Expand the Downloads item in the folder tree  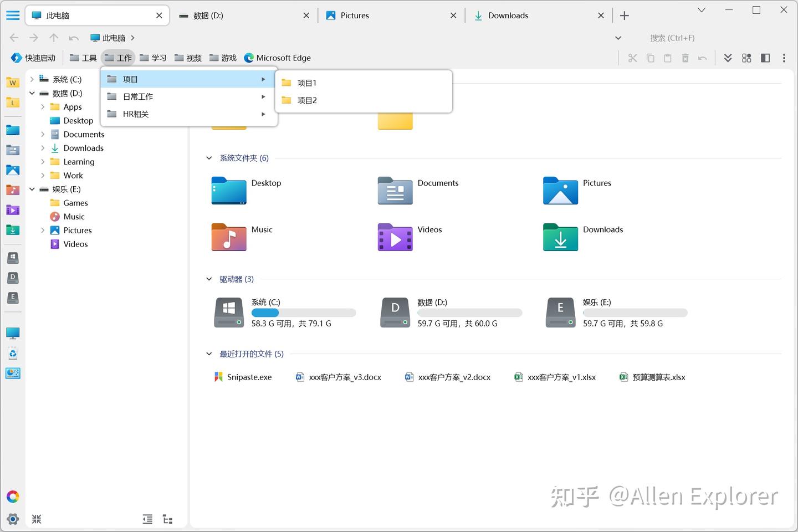(x=43, y=148)
